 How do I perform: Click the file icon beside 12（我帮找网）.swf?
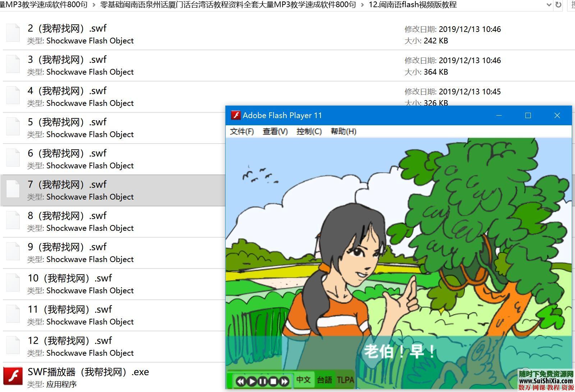click(13, 345)
